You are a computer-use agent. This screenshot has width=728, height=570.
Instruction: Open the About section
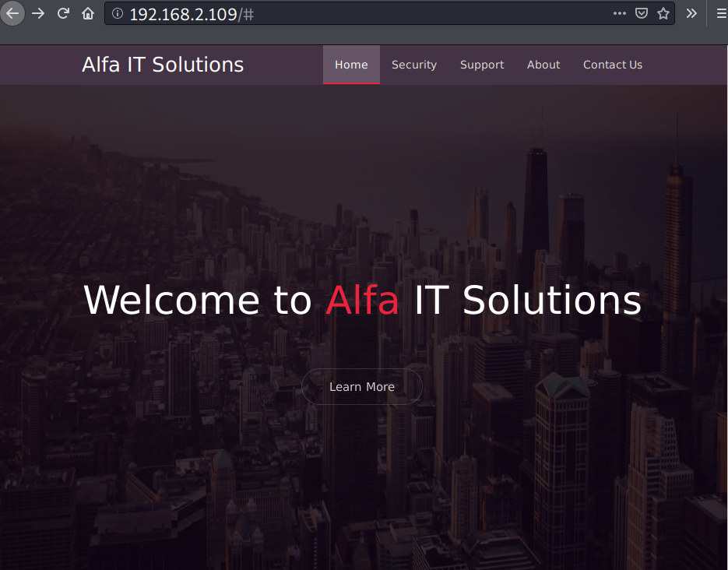click(543, 65)
